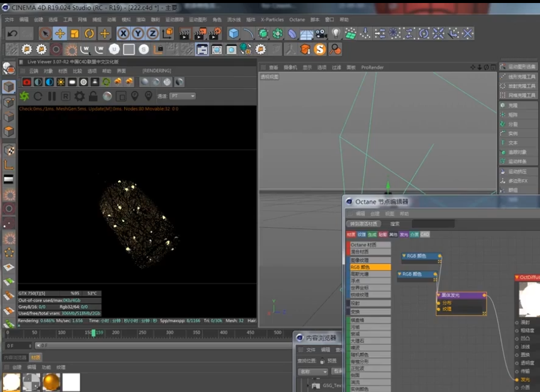Add an Octane area light (white rectangle icon)
The width and height of the screenshot is (540, 392).
click(72, 82)
